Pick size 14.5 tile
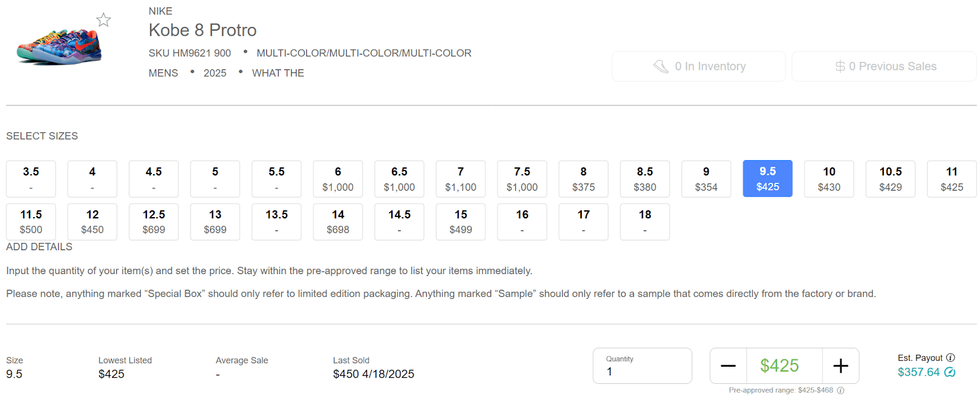 click(399, 222)
